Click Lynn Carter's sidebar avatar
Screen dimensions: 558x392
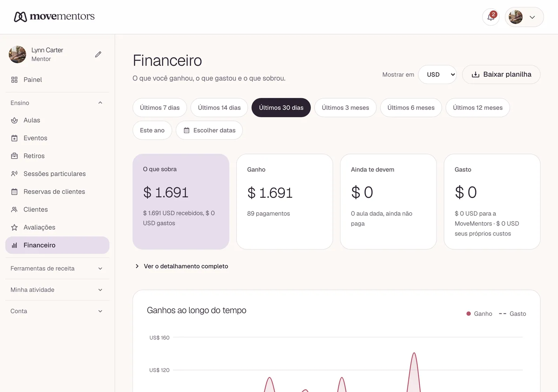click(17, 54)
